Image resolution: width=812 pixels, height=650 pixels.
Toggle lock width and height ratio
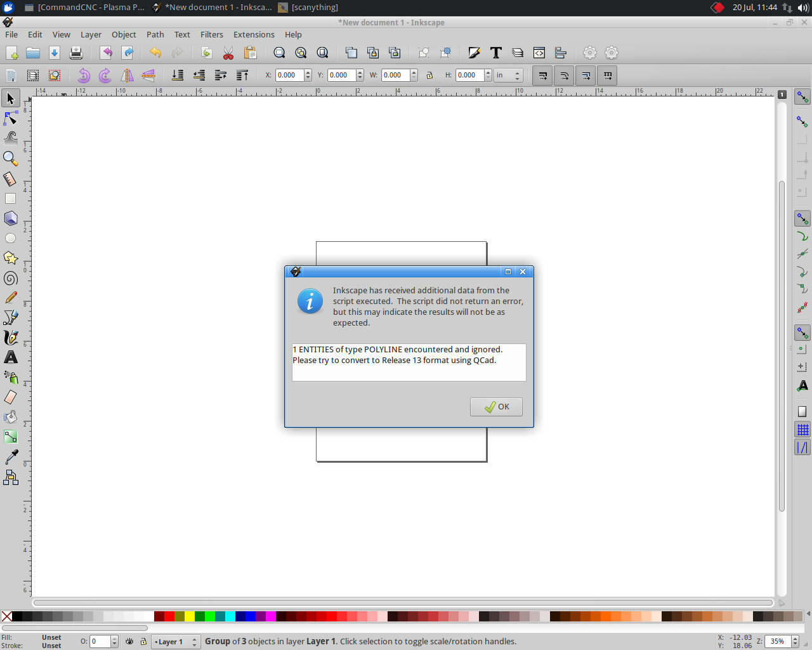429,76
